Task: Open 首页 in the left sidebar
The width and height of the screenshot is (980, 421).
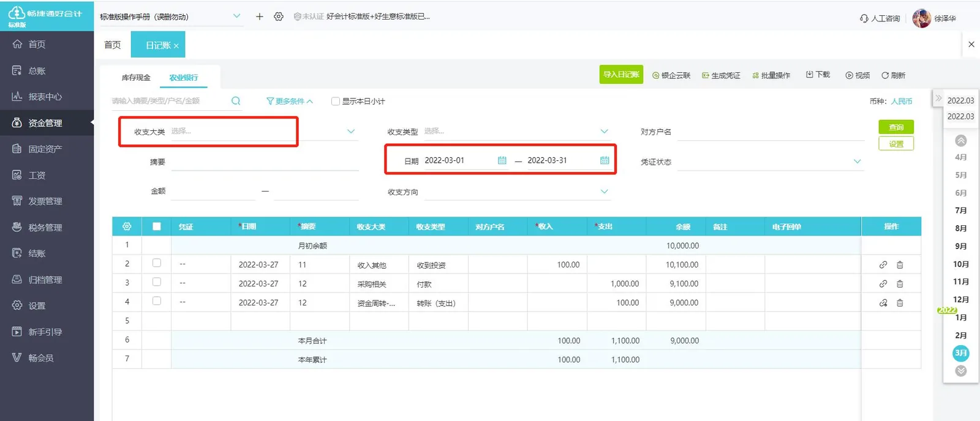Action: coord(37,44)
